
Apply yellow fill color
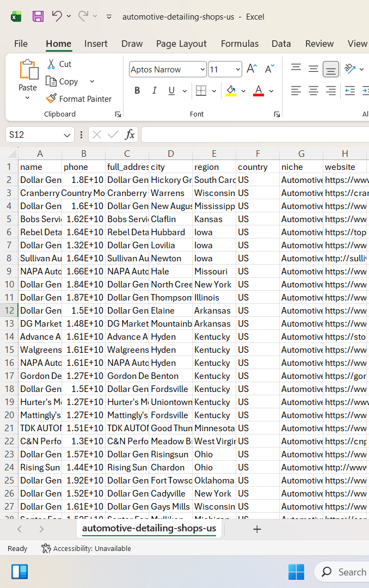point(231,90)
